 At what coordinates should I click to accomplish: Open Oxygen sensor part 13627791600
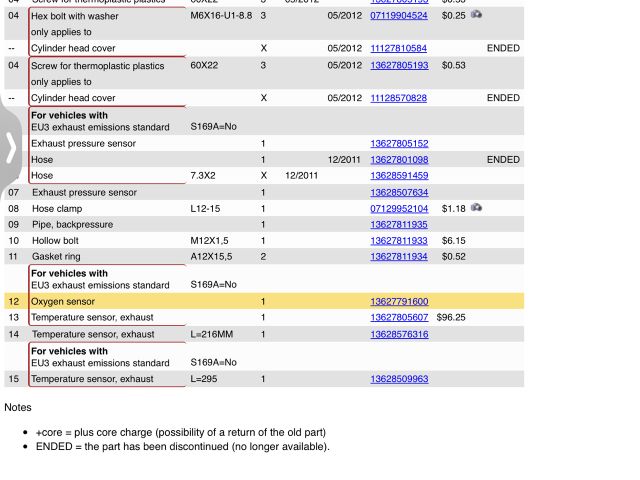[x=398, y=302]
